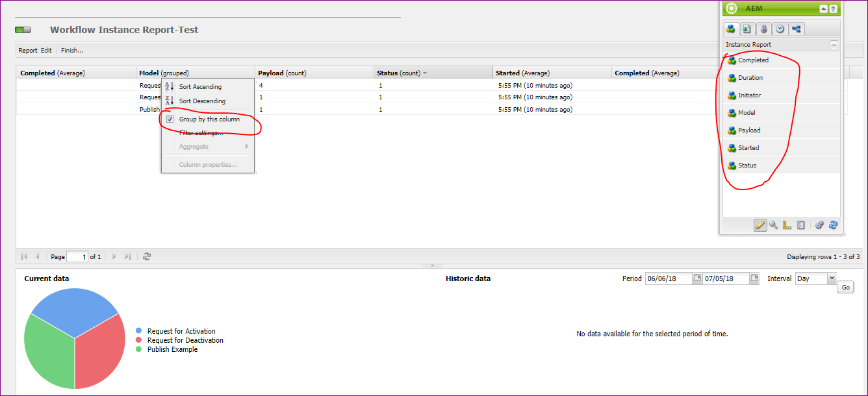
Task: Expand the Aggregate submenu
Action: 194,146
